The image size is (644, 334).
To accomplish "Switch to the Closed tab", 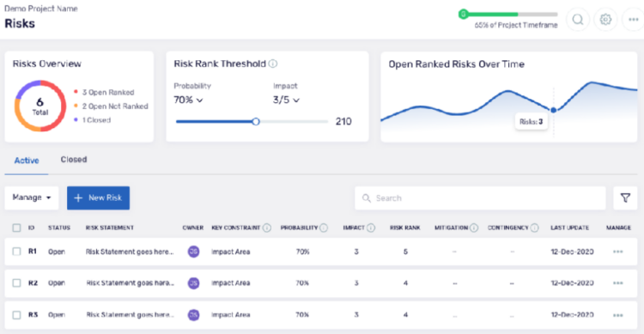I will coord(74,160).
